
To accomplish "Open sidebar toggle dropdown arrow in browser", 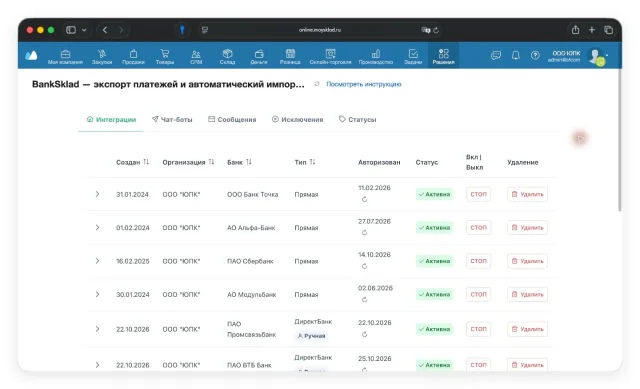I will click(84, 30).
